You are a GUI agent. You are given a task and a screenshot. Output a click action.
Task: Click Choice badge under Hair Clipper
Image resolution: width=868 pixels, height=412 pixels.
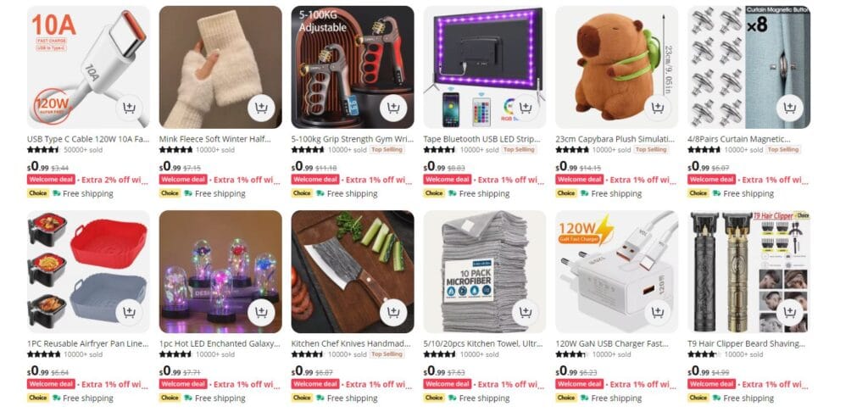[x=698, y=398]
